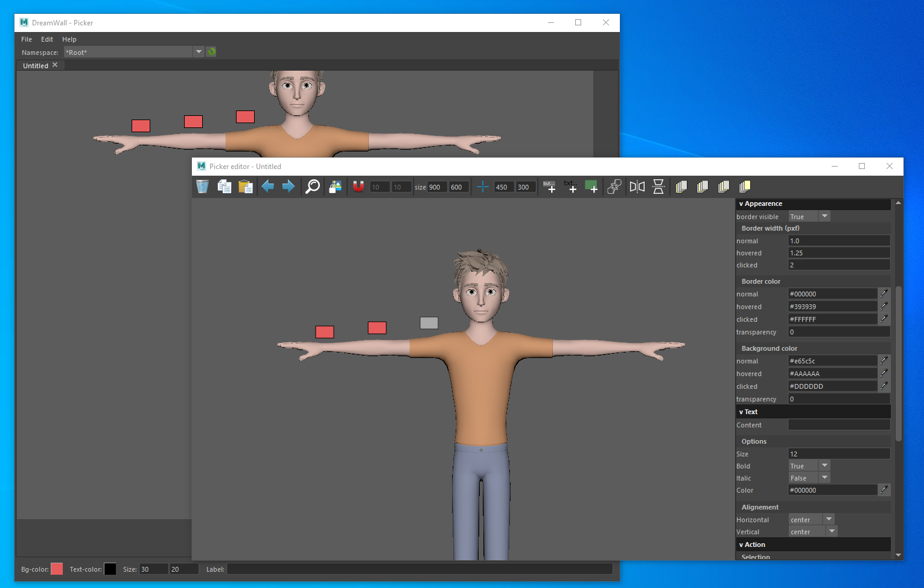Screen dimensions: 924x588
Task: Change Bold option to False
Action: coord(809,465)
